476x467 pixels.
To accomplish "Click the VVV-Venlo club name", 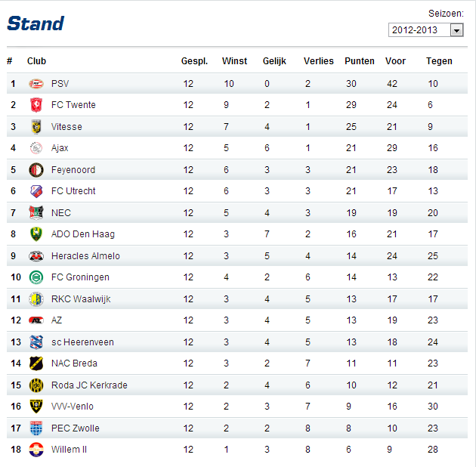I will coord(73,407).
